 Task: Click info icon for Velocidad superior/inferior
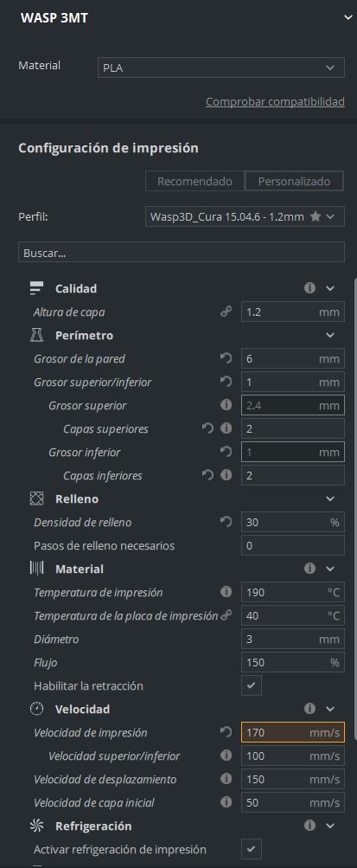coord(226,755)
